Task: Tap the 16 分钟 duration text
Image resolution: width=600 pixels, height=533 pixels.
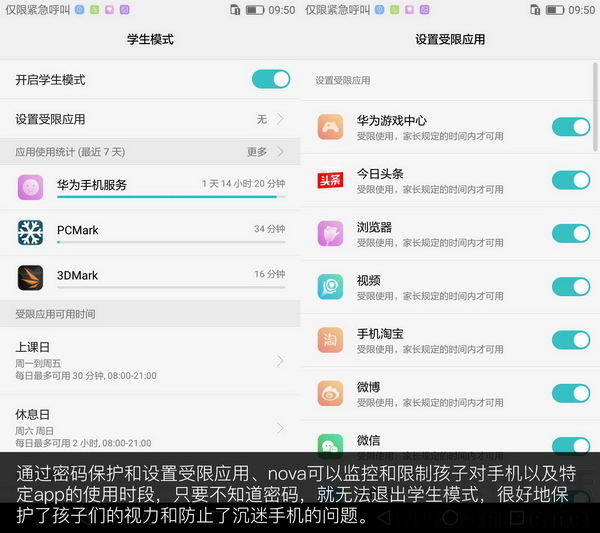Action: click(270, 274)
